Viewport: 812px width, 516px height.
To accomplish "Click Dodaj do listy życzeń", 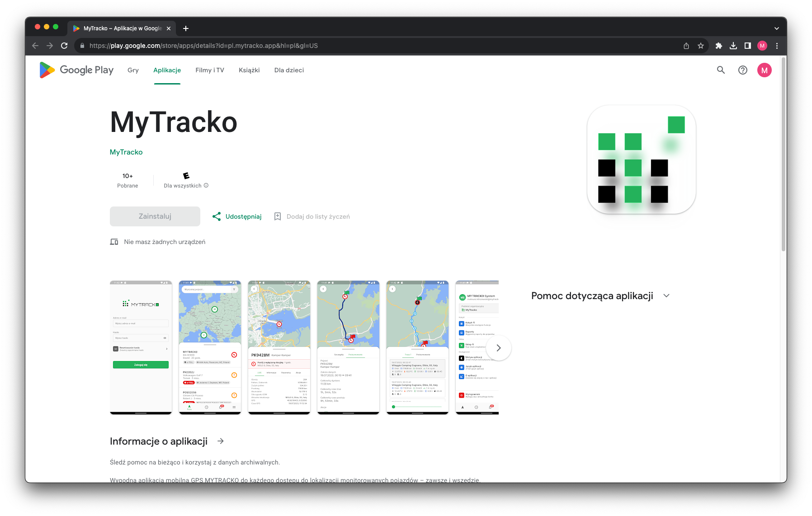I will click(x=312, y=216).
